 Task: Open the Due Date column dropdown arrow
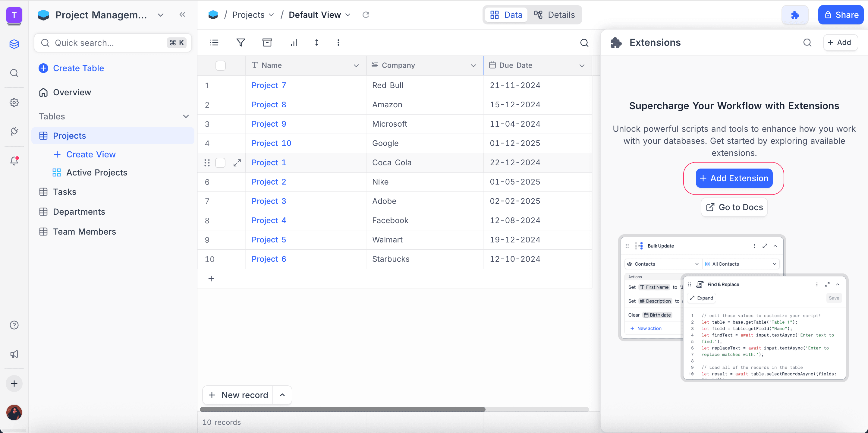(x=582, y=65)
